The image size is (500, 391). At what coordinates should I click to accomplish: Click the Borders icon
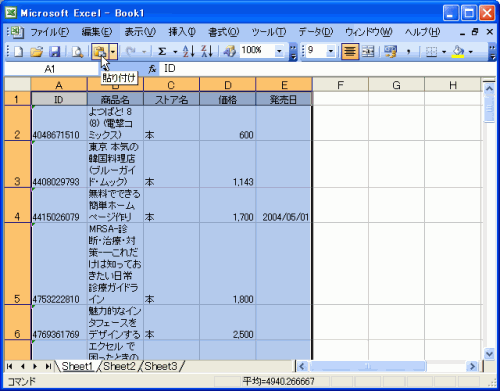pos(431,52)
